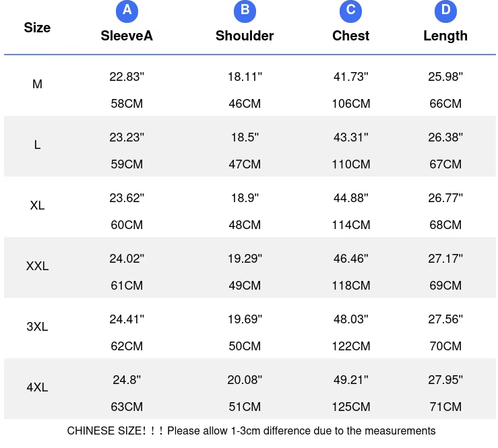Select the 71CM length value
The width and height of the screenshot is (498, 448).
(445, 407)
